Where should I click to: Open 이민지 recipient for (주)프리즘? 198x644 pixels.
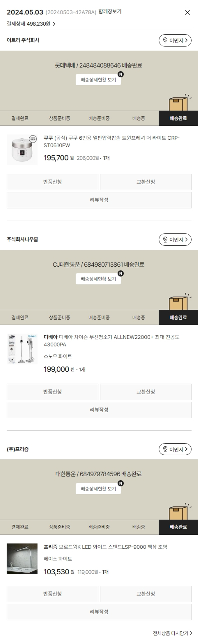[175, 449]
